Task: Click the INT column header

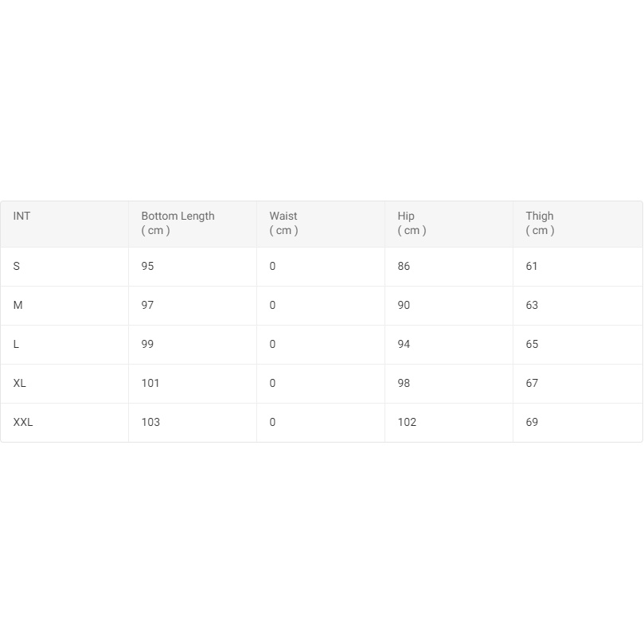Action: coord(22,217)
